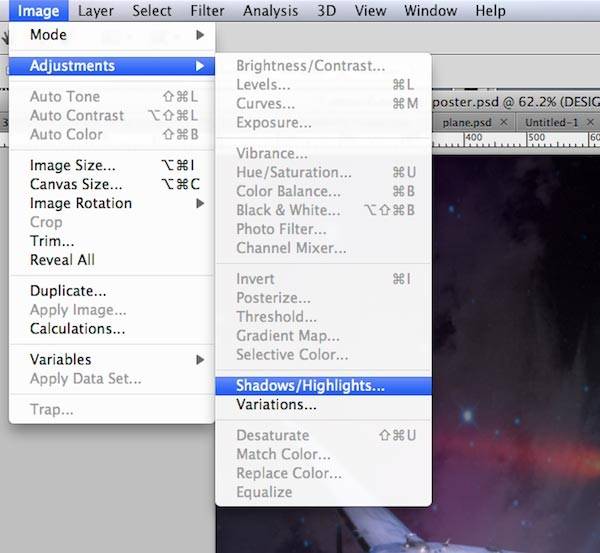600x553 pixels.
Task: Open the Window menu
Action: 430,11
